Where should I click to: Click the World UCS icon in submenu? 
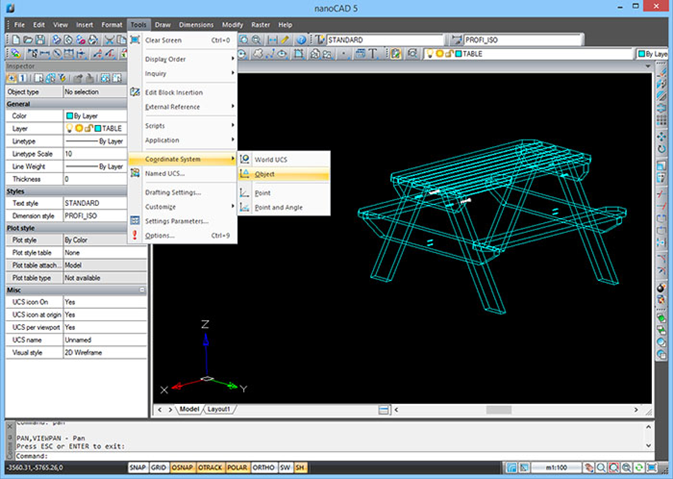point(246,159)
